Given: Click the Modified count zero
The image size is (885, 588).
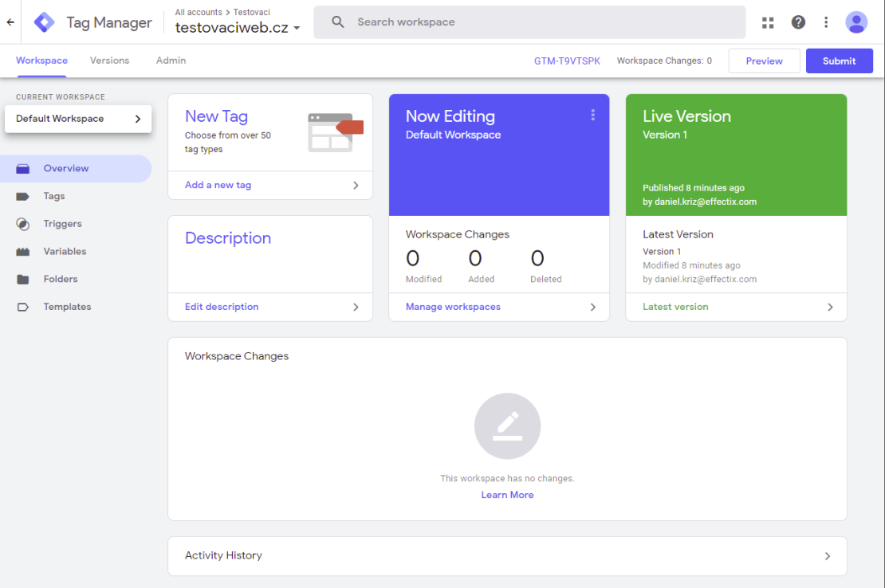Looking at the screenshot, I should coord(412,259).
